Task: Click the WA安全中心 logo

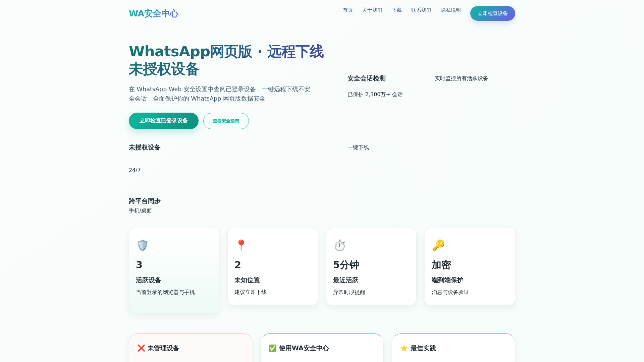Action: point(154,13)
